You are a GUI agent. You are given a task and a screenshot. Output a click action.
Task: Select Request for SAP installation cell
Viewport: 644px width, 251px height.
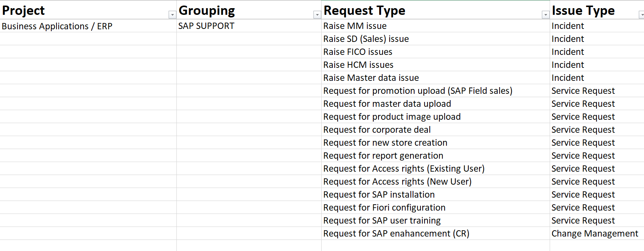click(x=435, y=195)
